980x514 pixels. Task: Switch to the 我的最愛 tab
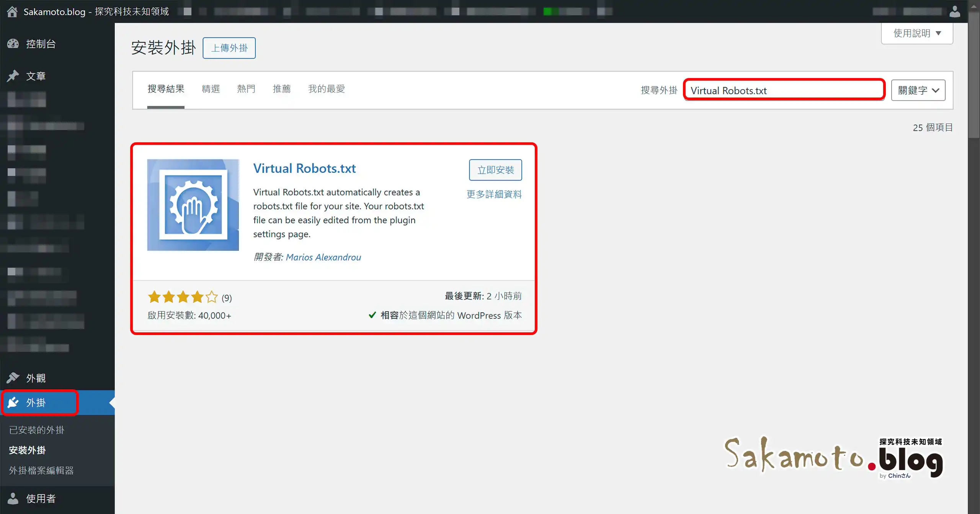click(x=326, y=88)
